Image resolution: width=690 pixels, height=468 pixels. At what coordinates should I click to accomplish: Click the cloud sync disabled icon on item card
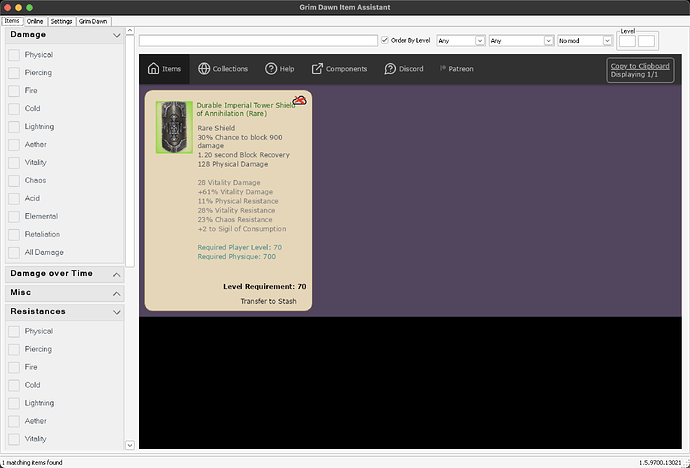[x=299, y=101]
